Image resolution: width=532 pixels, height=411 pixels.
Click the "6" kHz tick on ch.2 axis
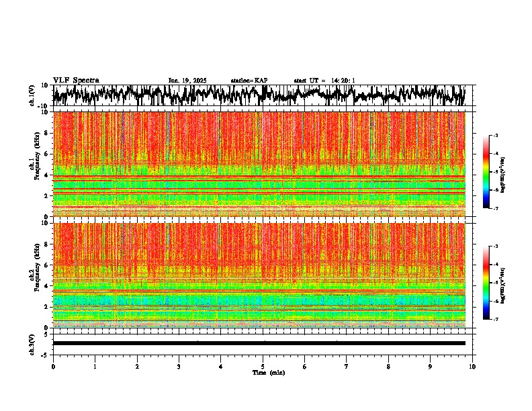tap(47, 265)
